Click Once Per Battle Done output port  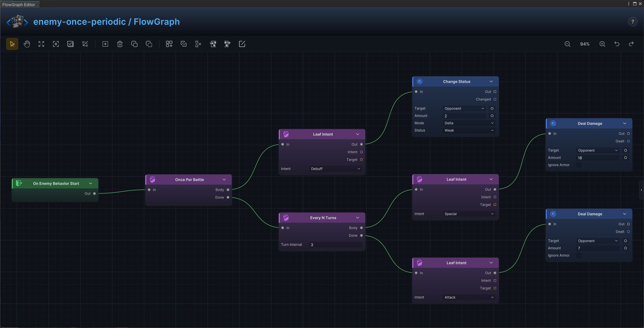click(228, 197)
